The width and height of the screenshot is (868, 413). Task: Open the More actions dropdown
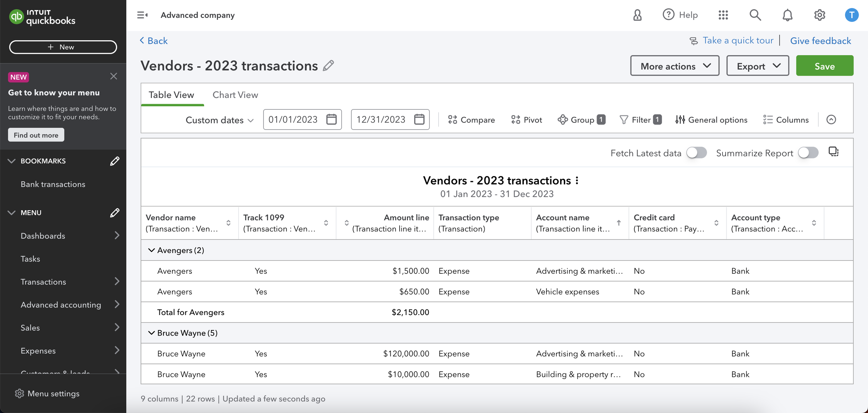675,66
